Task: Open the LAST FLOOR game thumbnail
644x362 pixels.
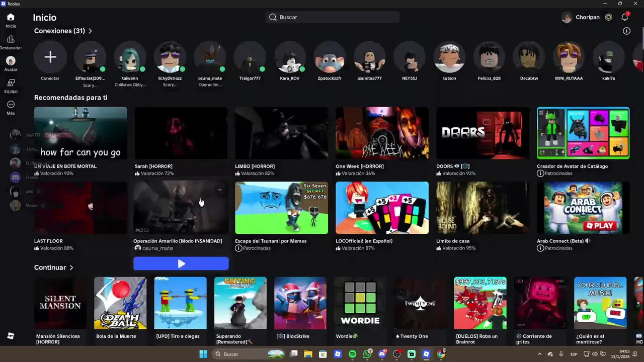Action: [x=80, y=208]
